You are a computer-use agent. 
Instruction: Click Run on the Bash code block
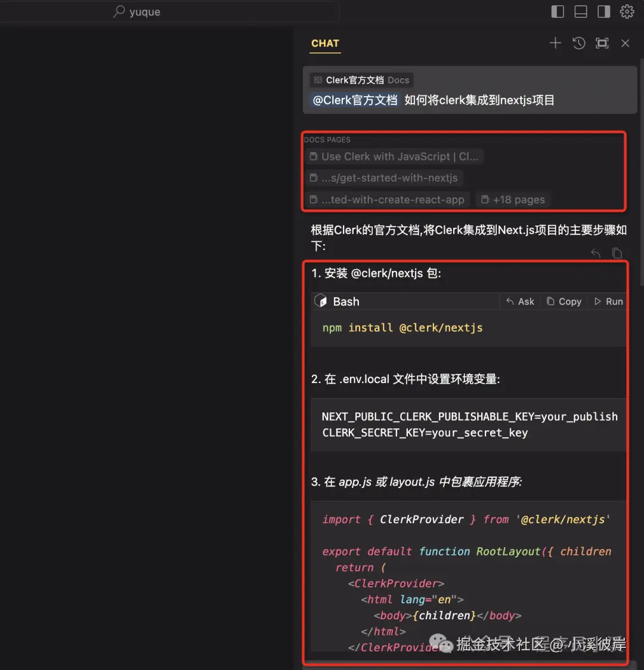(608, 301)
